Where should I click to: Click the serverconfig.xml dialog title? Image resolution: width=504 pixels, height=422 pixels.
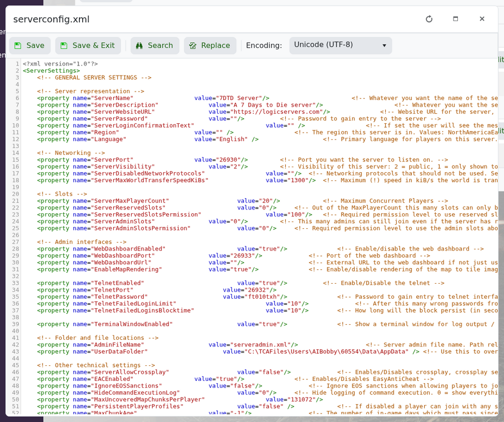pyautogui.click(x=52, y=19)
